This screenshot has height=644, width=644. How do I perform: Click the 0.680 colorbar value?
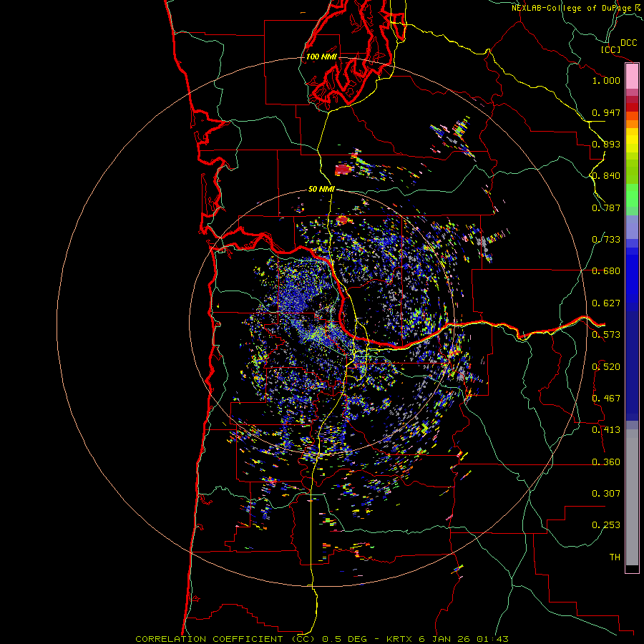point(606,271)
